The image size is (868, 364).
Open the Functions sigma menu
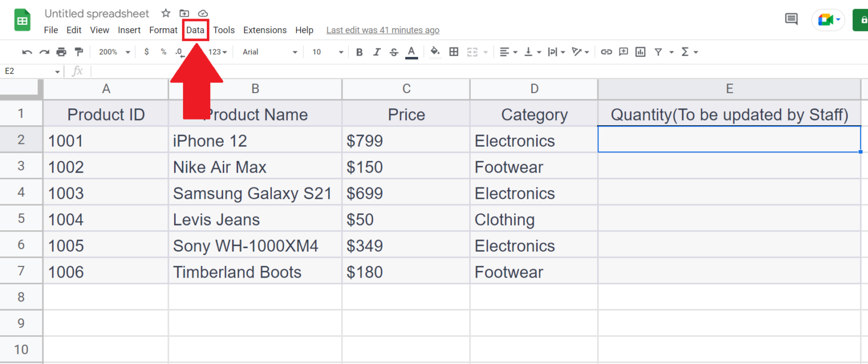coord(689,52)
